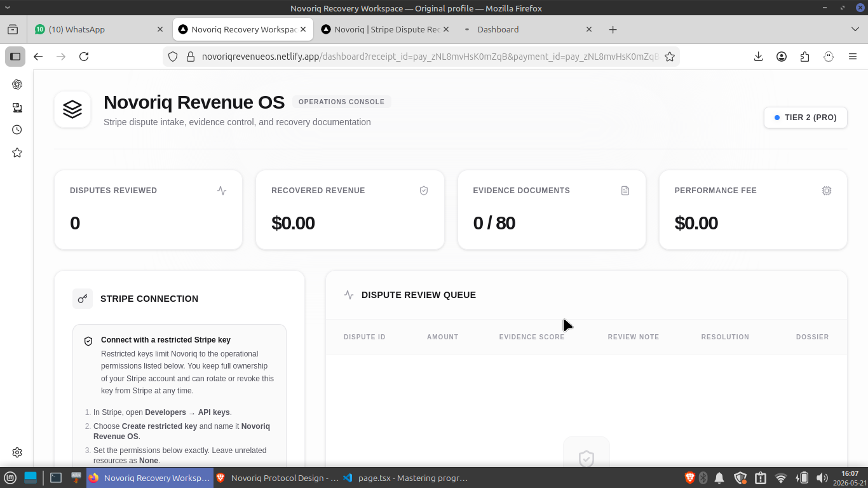Open the notifications bell in tray

719,478
